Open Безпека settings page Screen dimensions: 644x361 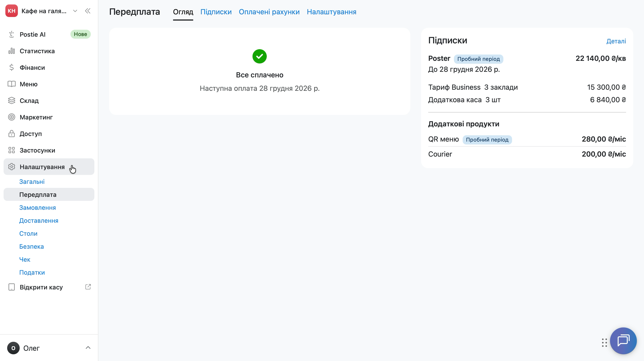point(32,246)
